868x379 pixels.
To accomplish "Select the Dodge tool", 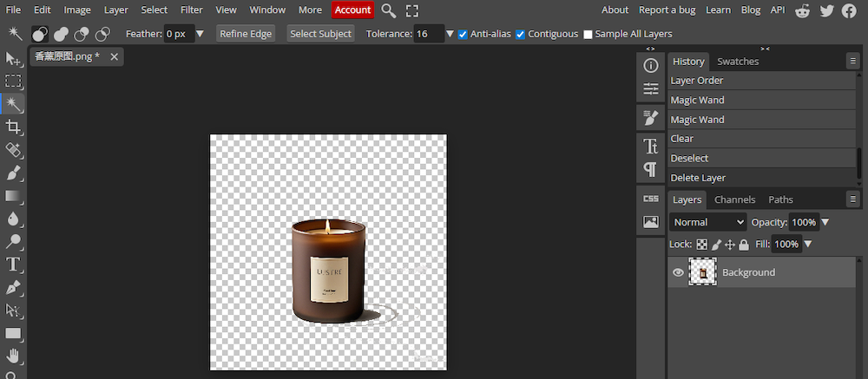I will click(x=13, y=241).
